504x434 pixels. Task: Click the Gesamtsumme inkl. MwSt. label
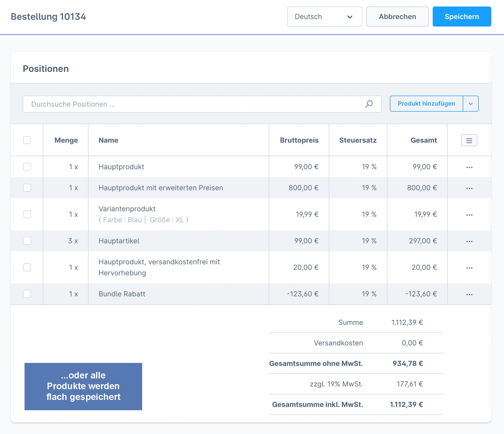317,404
